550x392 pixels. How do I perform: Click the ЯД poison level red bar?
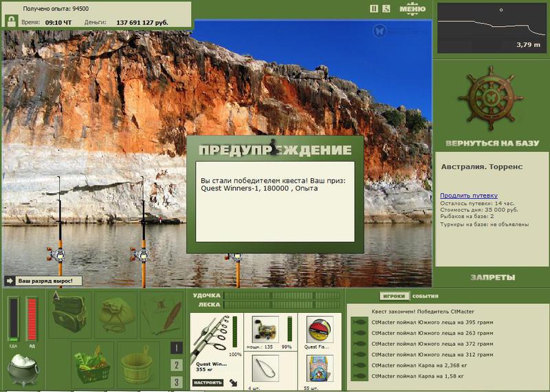click(x=32, y=319)
